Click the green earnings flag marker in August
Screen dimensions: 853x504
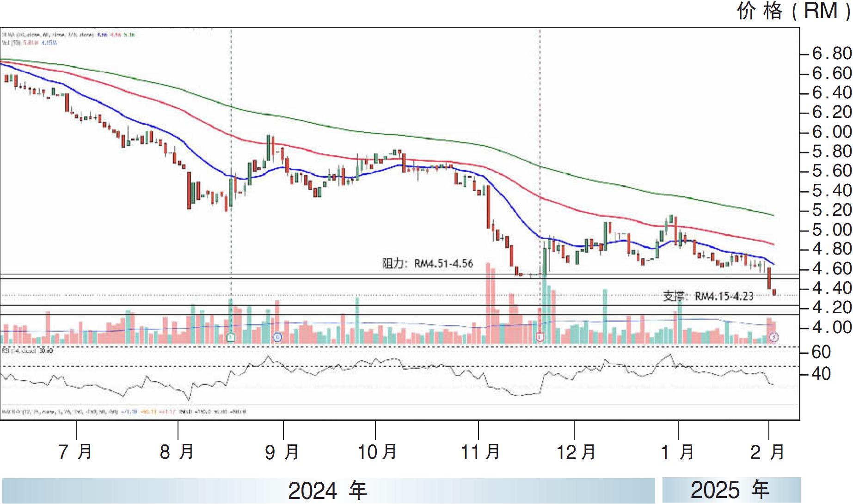click(x=231, y=337)
